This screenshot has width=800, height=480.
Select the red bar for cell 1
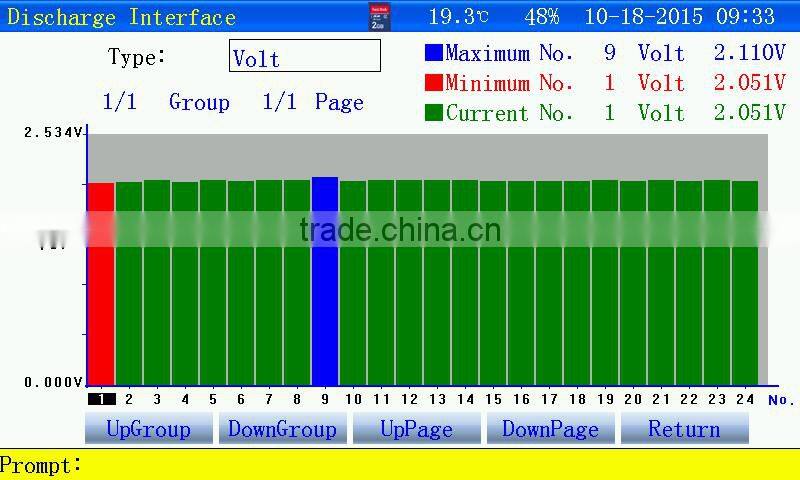coord(101,283)
